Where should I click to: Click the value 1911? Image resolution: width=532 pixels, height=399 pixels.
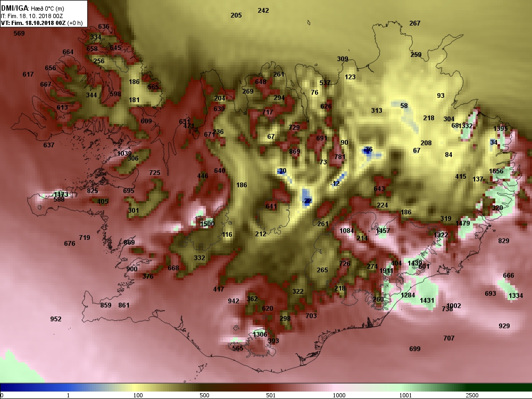click(386, 271)
